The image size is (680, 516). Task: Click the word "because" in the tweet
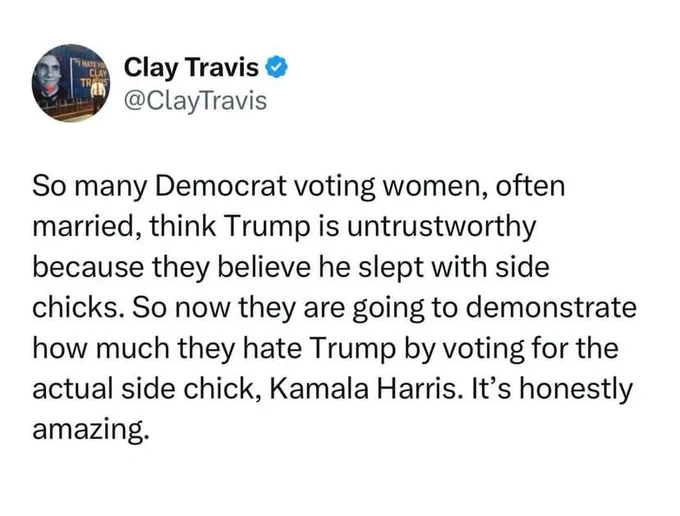[x=88, y=267]
